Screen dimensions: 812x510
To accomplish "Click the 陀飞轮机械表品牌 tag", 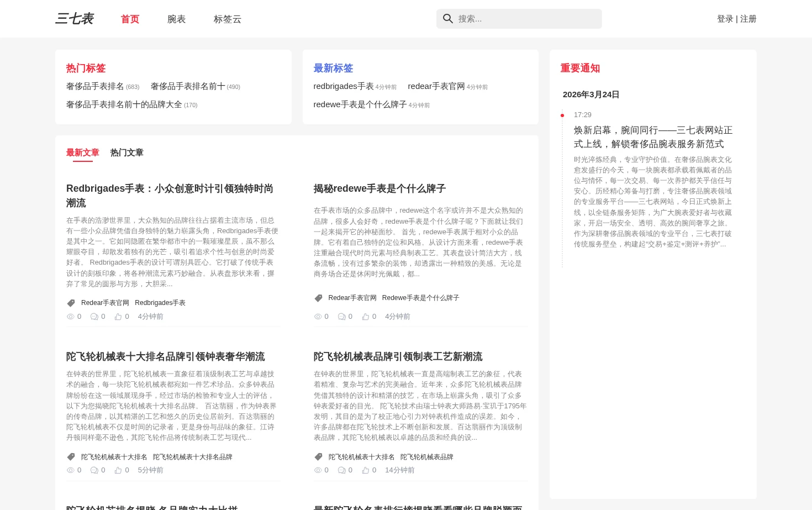I will pyautogui.click(x=427, y=457).
